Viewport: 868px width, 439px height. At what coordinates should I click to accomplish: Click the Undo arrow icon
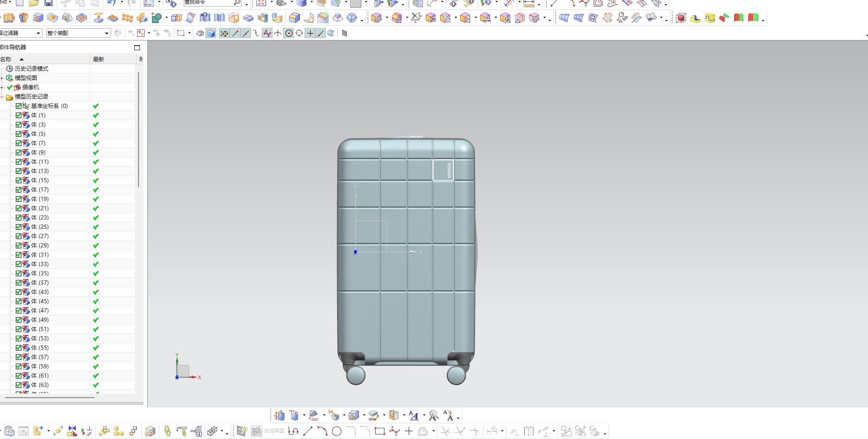[112, 3]
